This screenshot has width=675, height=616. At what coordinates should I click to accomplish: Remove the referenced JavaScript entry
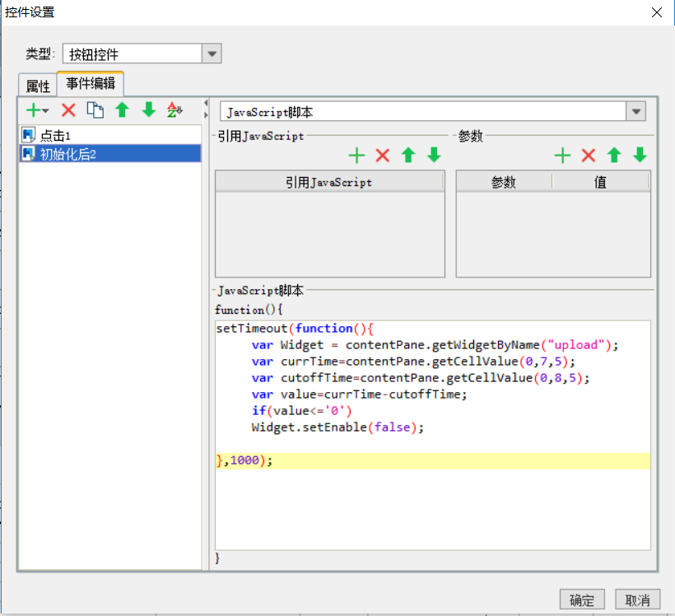pyautogui.click(x=382, y=155)
